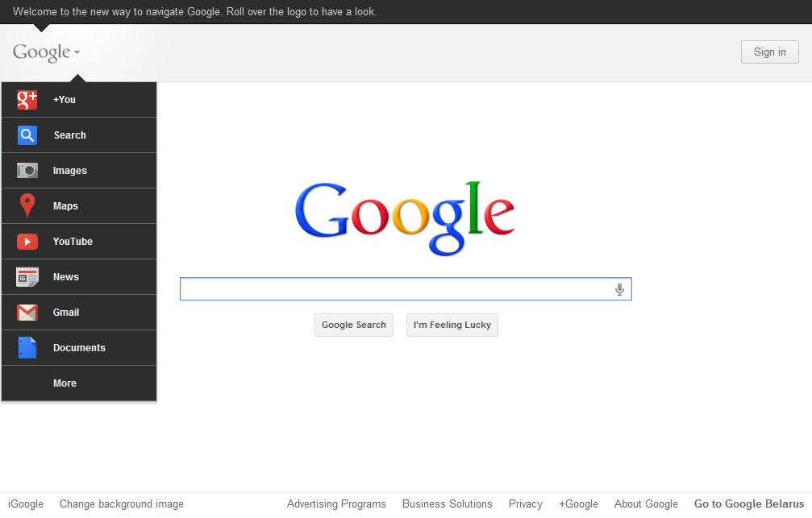Click I'm Feeling Lucky button

(452, 325)
